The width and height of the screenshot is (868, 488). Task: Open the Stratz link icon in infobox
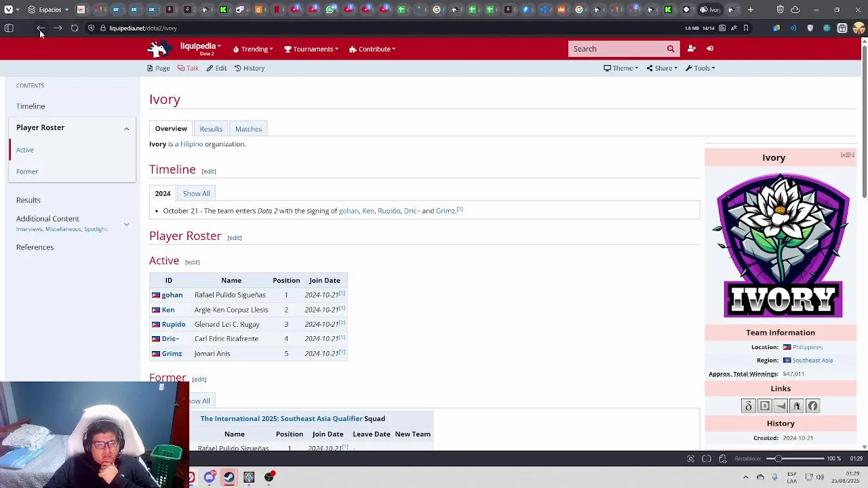[781, 406]
